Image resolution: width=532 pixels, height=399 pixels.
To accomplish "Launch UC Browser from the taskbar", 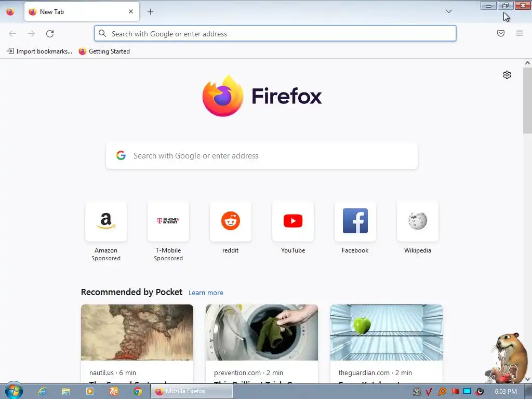I will [114, 391].
